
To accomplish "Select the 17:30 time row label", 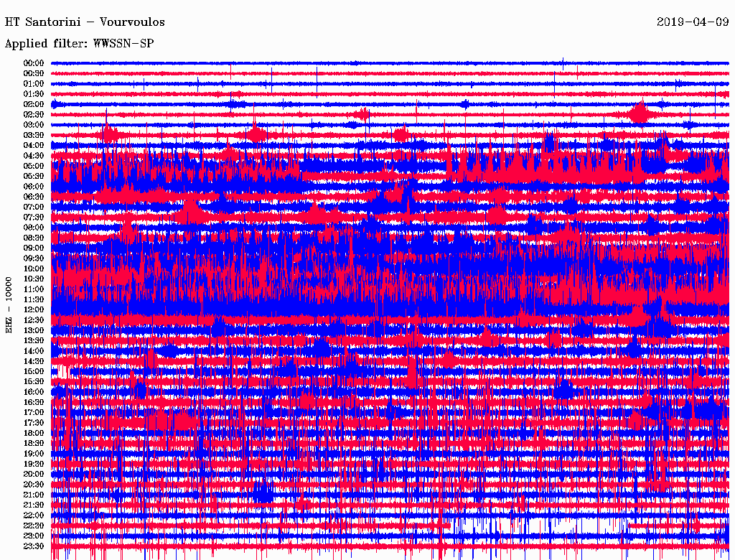I will point(33,423).
